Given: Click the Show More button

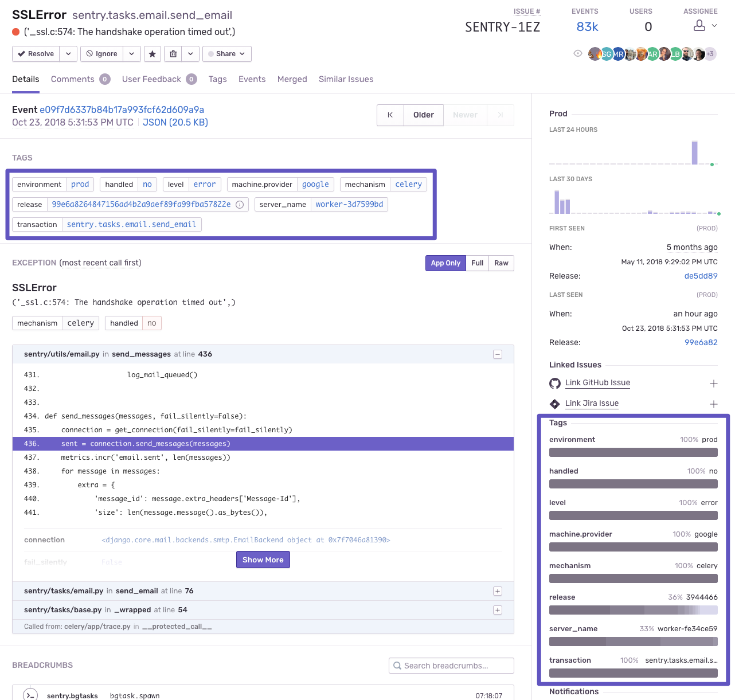Looking at the screenshot, I should (263, 560).
